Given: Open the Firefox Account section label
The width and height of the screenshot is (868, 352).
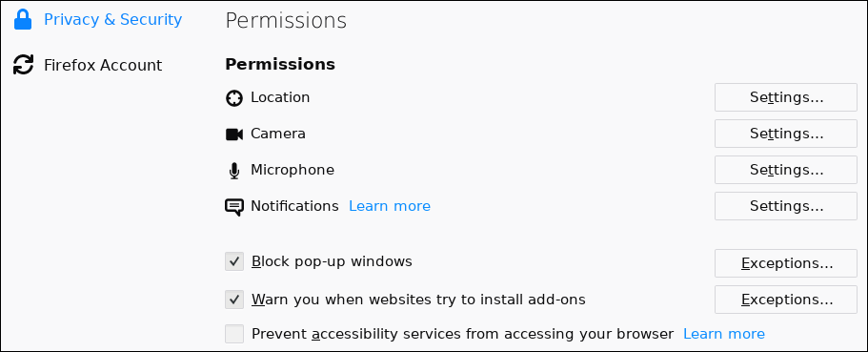Looking at the screenshot, I should tap(103, 66).
